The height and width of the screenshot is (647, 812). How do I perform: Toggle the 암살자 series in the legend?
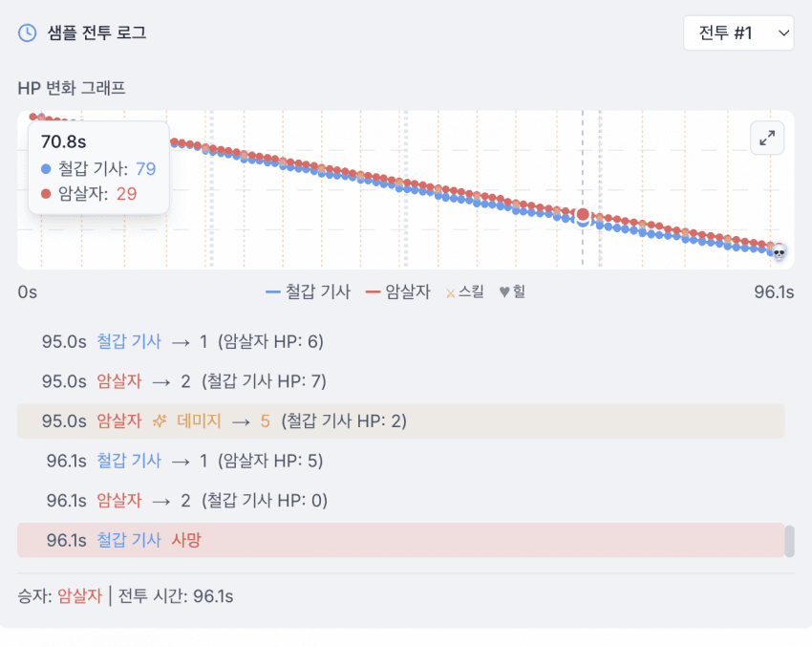(398, 291)
